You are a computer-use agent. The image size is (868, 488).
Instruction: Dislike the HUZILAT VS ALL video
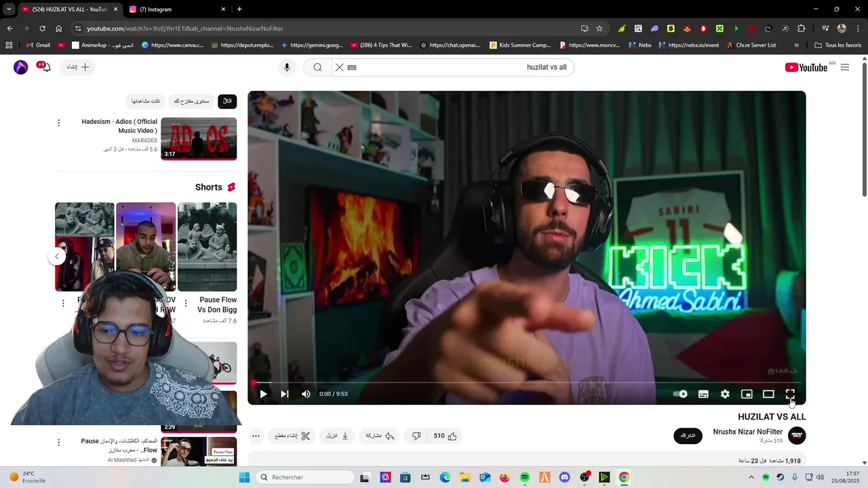pos(416,436)
